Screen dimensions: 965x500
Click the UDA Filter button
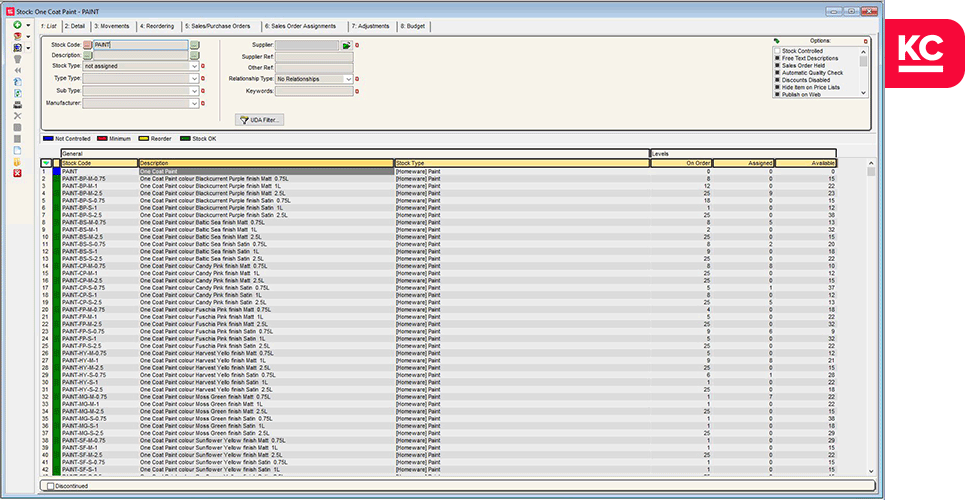pos(260,119)
